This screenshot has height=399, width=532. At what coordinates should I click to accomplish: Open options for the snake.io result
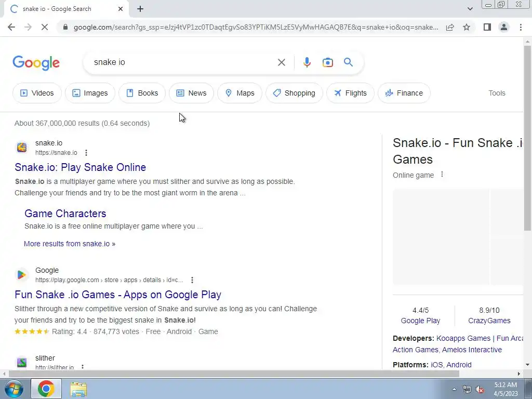tap(86, 153)
